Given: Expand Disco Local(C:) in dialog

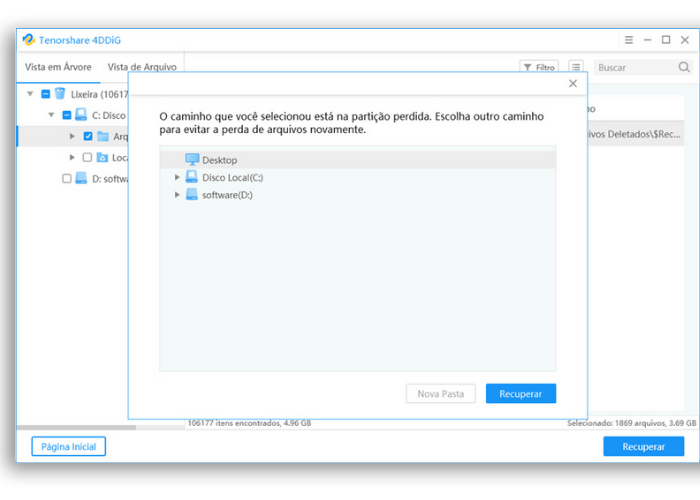Looking at the screenshot, I should click(177, 177).
